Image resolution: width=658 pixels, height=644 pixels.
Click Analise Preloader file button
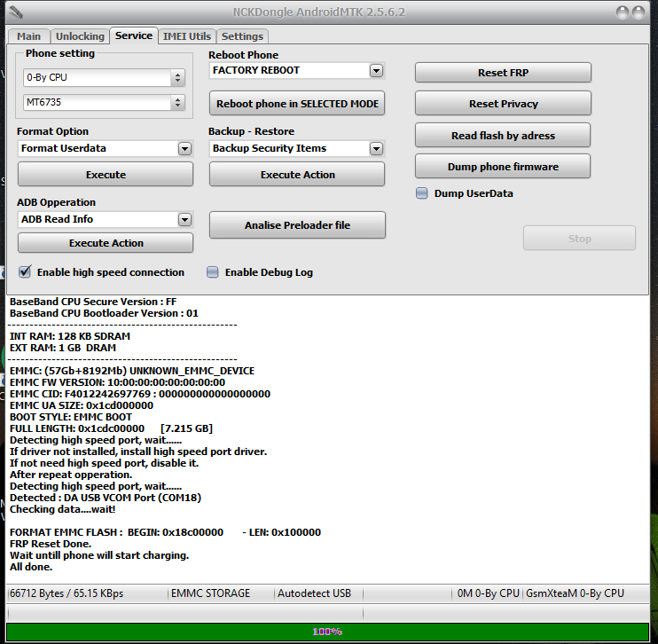(297, 225)
